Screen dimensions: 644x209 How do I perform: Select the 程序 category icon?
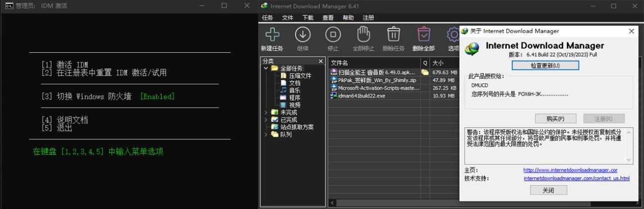pos(284,97)
